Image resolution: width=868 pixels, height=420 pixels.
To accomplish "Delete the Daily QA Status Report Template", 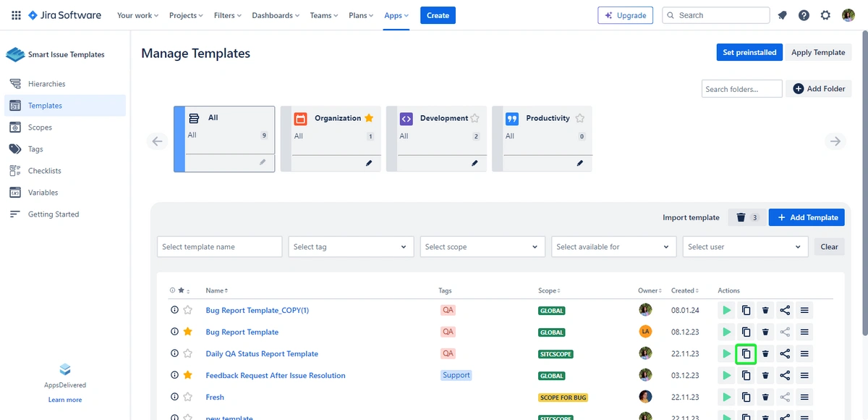I will (765, 353).
